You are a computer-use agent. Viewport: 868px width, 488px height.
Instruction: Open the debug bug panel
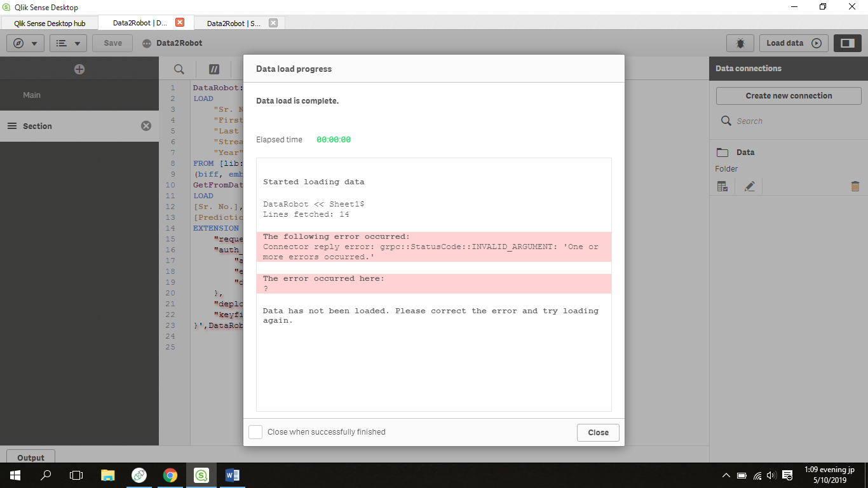pos(740,43)
